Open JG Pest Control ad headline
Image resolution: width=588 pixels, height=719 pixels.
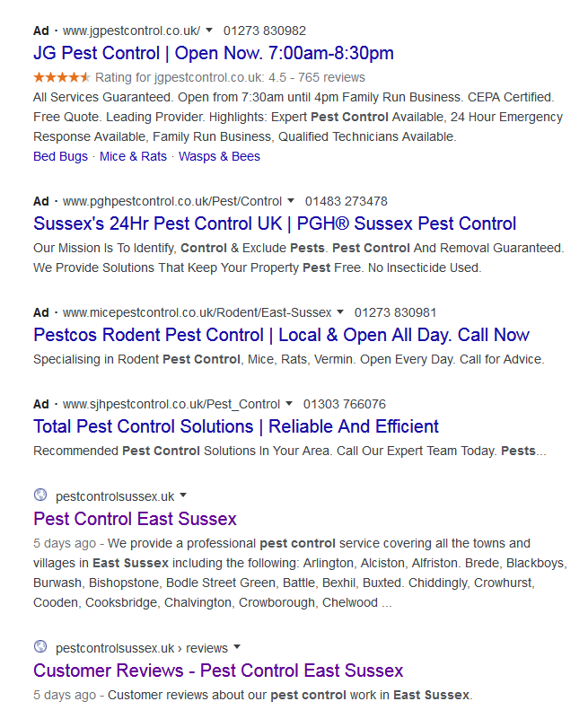[213, 53]
